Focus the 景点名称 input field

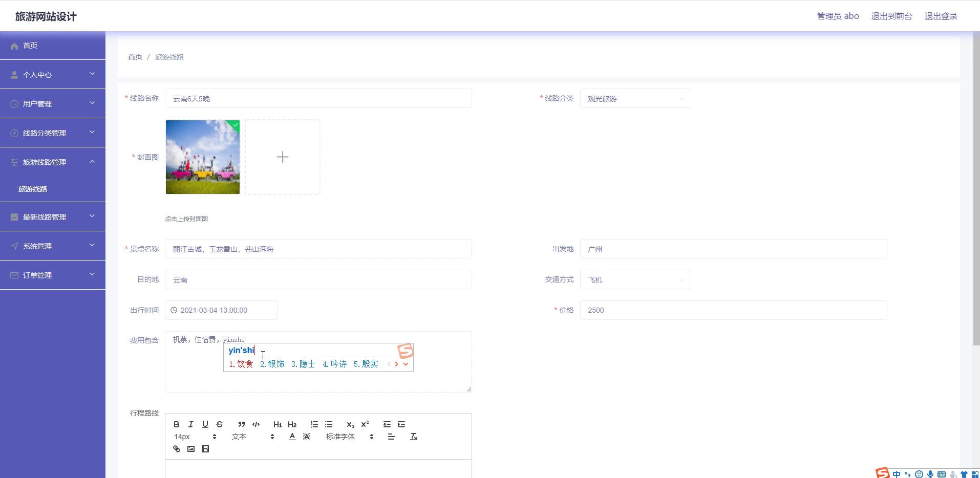[x=318, y=249]
